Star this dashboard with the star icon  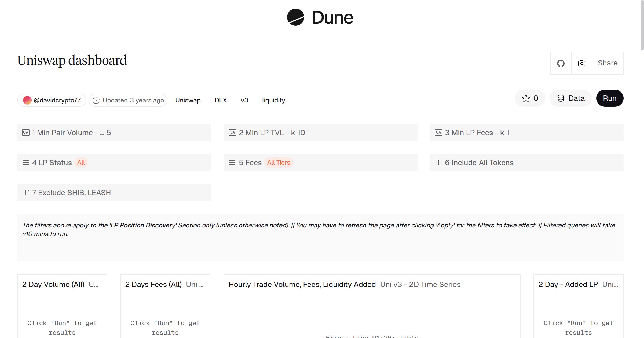(526, 98)
